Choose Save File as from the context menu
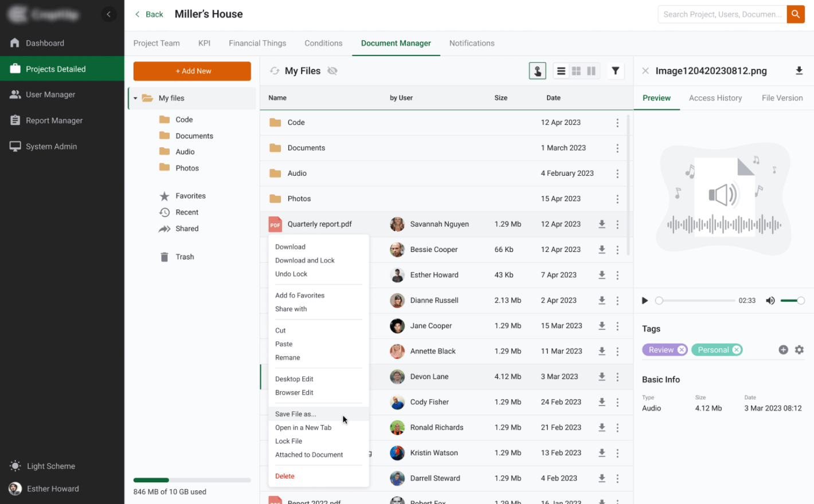The width and height of the screenshot is (814, 504). tap(295, 414)
